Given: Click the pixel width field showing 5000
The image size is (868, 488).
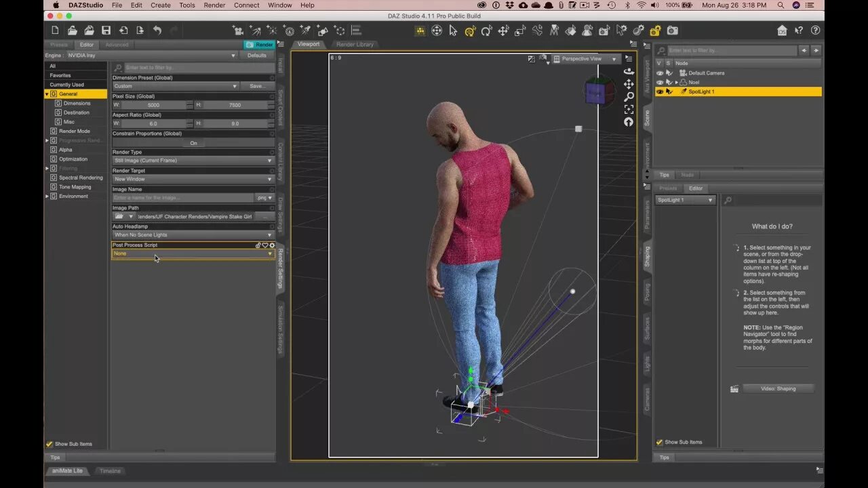Looking at the screenshot, I should tap(154, 105).
